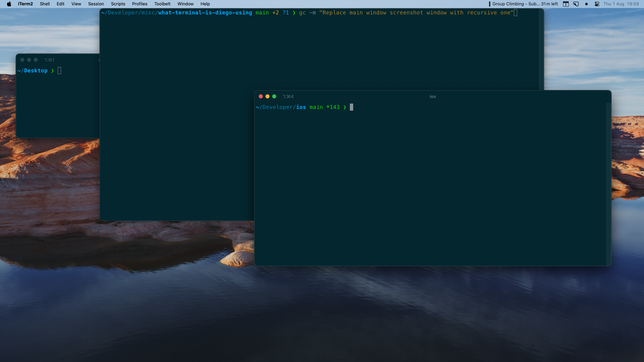Click the ios window title bar label
644x362 pixels.
pos(433,96)
